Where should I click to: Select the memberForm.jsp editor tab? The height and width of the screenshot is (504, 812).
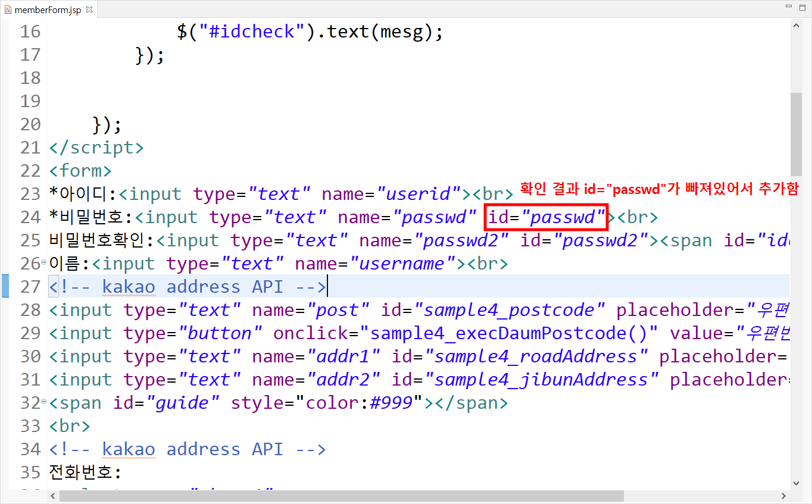[48, 10]
